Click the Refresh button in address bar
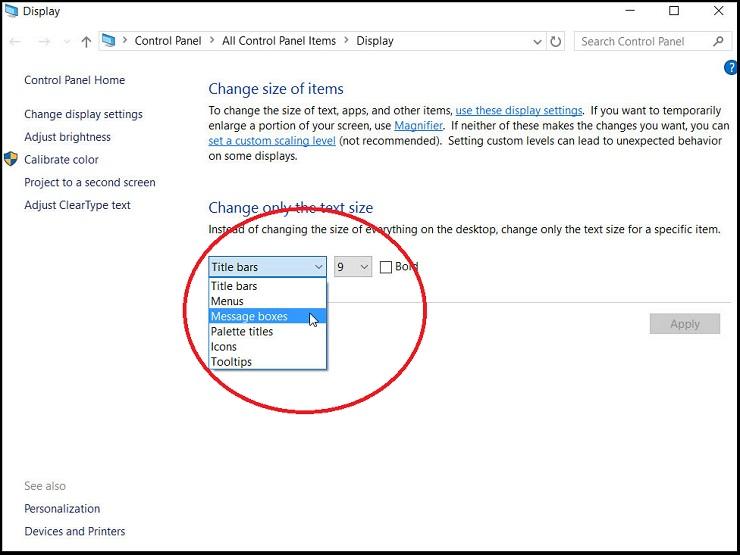Viewport: 740px width, 555px height. (x=557, y=41)
